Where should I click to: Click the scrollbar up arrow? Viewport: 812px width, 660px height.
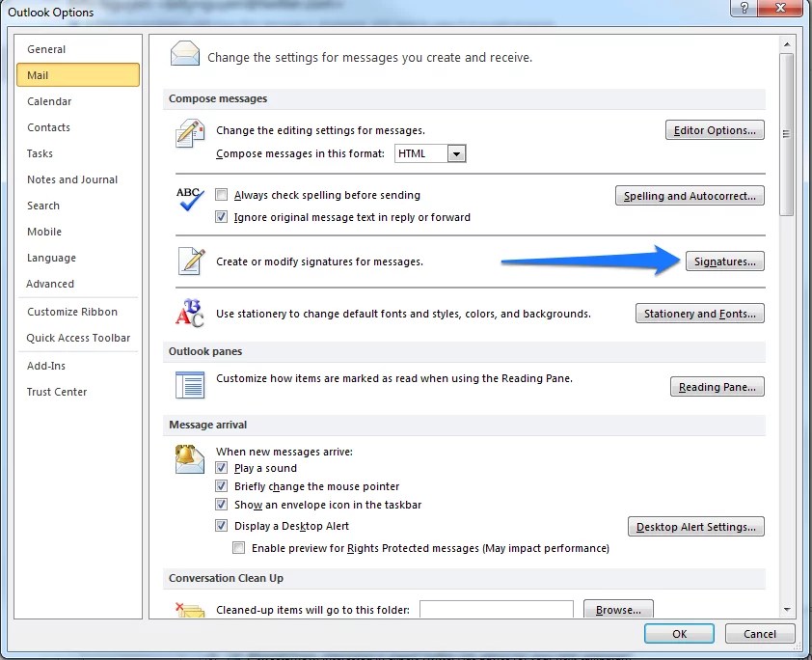click(787, 44)
